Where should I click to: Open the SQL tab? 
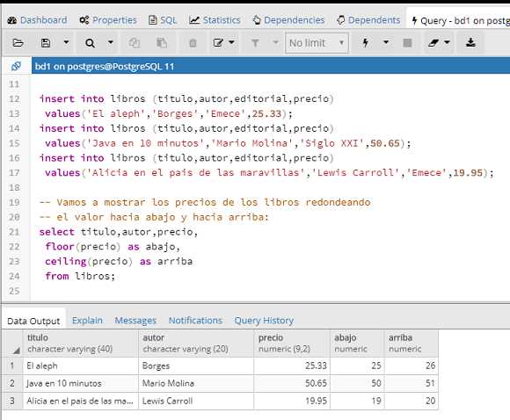point(163,20)
